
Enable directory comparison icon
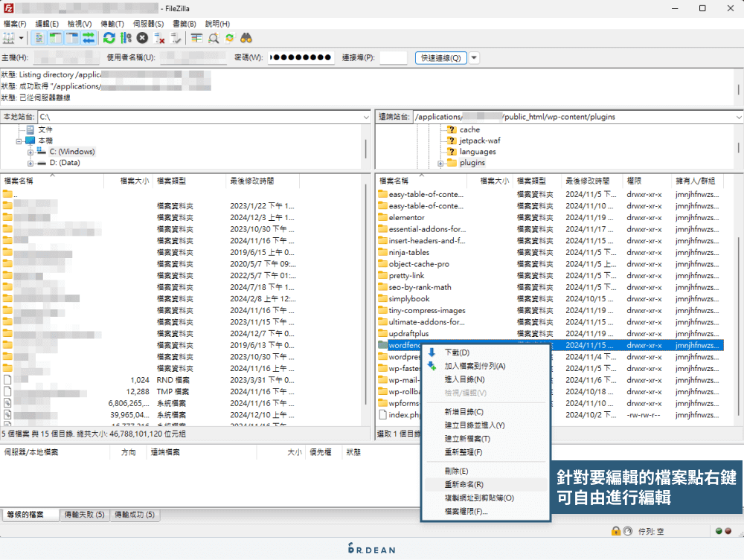[x=212, y=38]
